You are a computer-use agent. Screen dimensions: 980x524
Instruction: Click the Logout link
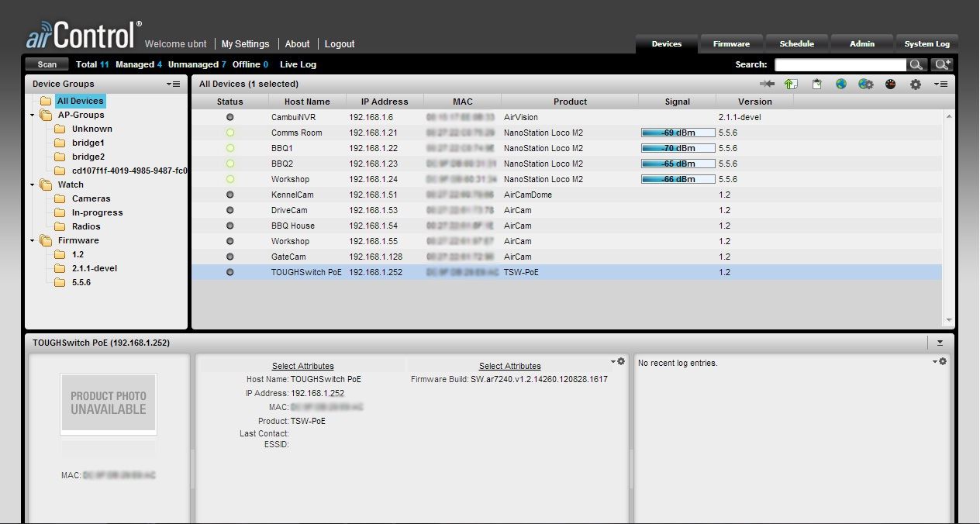coord(340,44)
